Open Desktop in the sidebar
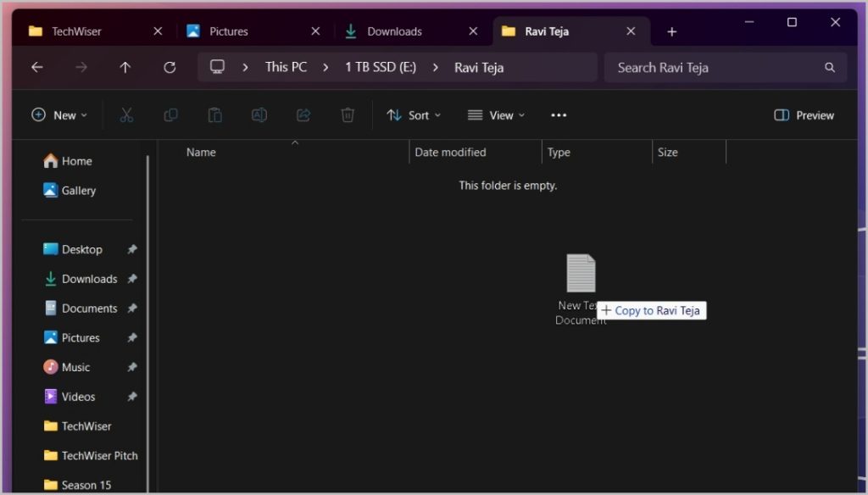868x495 pixels. 73,250
